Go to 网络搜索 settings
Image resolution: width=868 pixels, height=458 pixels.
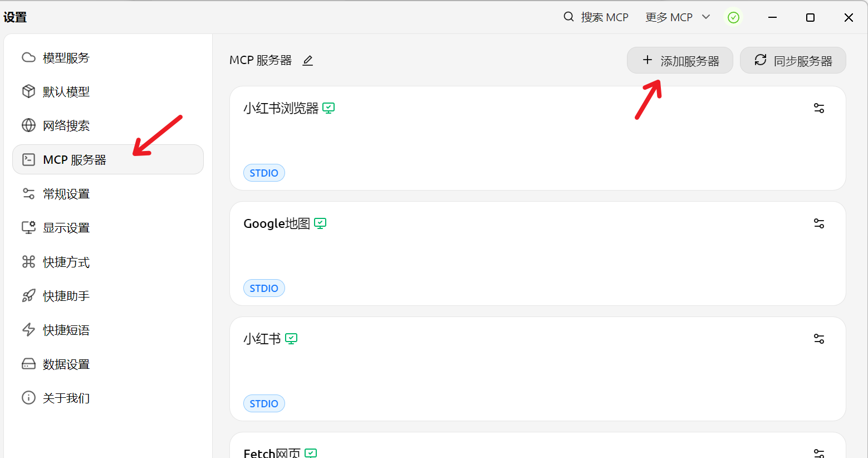point(107,126)
